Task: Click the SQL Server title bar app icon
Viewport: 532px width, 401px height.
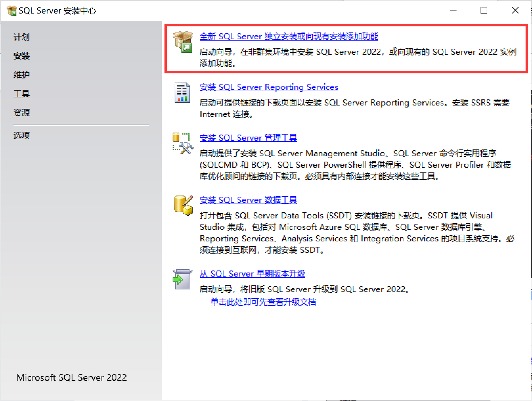Action: [x=12, y=11]
